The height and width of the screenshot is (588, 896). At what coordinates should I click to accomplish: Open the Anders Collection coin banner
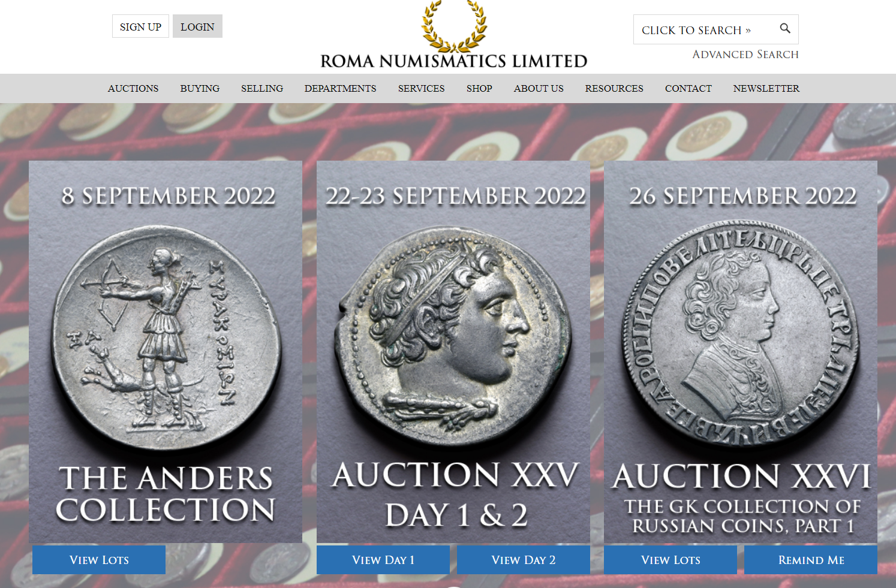tap(166, 352)
